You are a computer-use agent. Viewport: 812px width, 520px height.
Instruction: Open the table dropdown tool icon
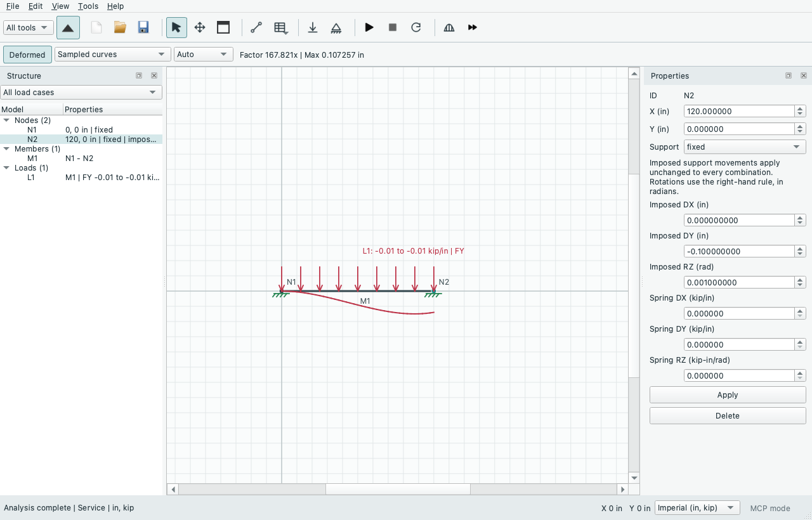click(x=281, y=27)
